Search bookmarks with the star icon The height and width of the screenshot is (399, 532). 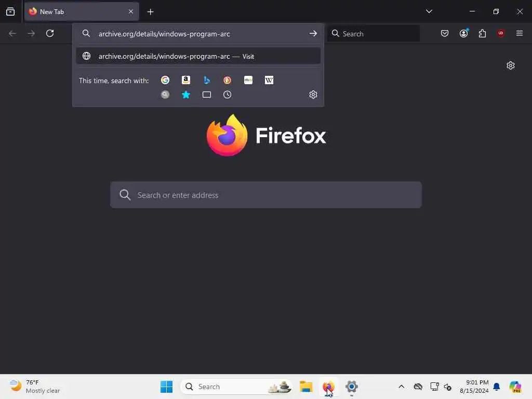[186, 95]
